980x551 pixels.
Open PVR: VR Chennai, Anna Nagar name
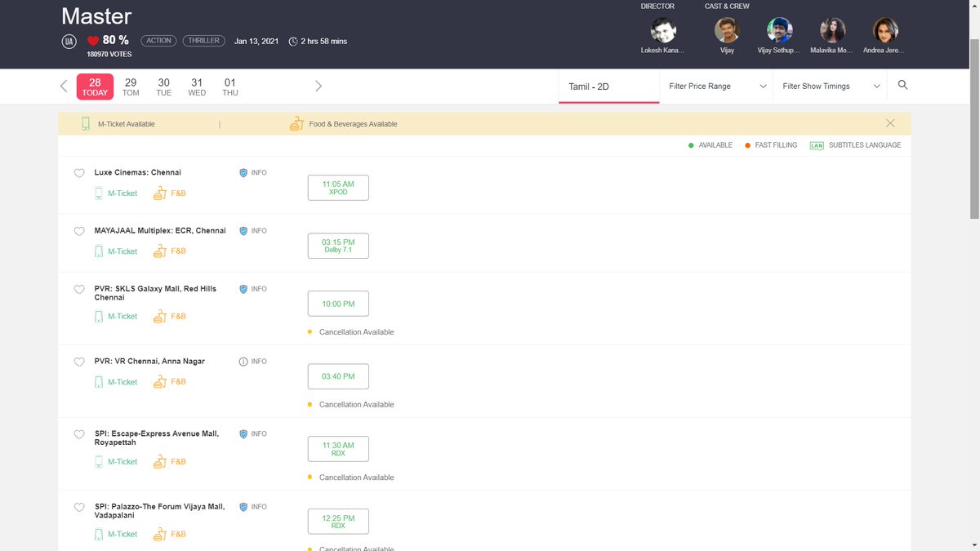pos(149,362)
